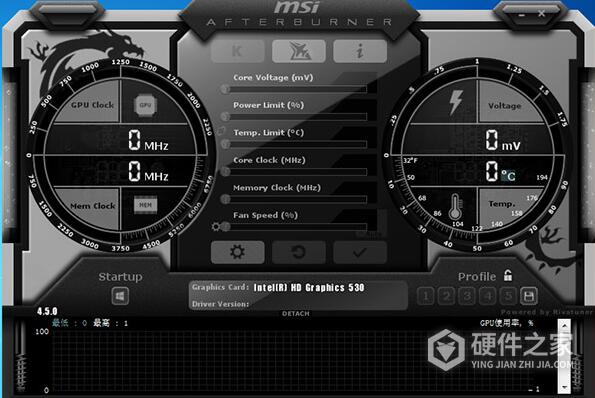Click the GPU Clock label

tap(92, 105)
